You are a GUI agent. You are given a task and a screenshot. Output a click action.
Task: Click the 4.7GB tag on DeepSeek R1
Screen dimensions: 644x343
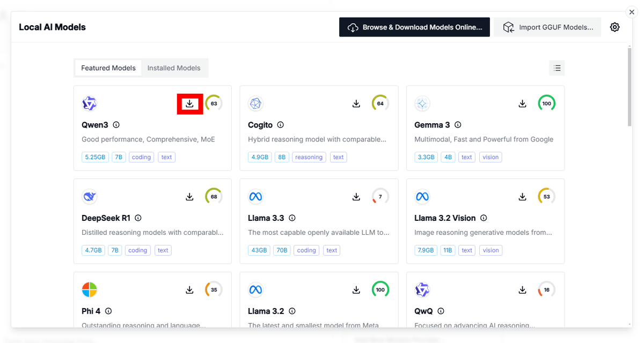(x=93, y=250)
